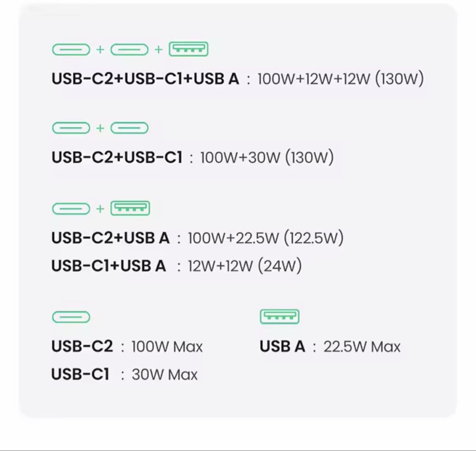Select the standalone USB A label
Image resolution: width=476 pixels, height=451 pixels.
pos(282,347)
